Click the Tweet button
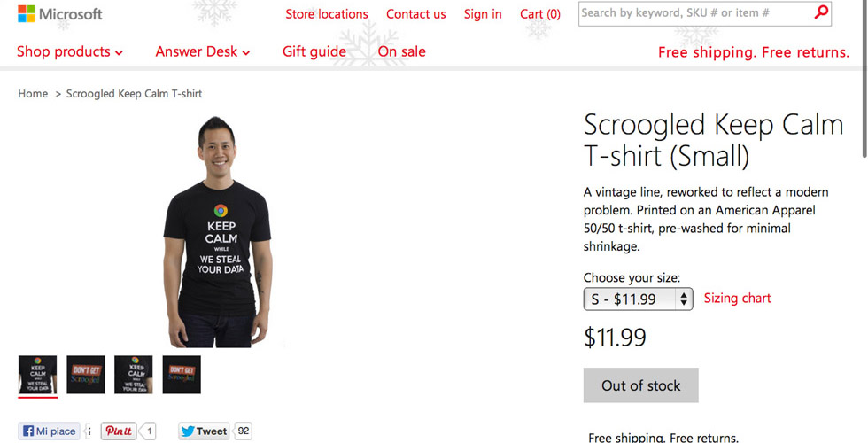This screenshot has width=868, height=443. tap(205, 431)
